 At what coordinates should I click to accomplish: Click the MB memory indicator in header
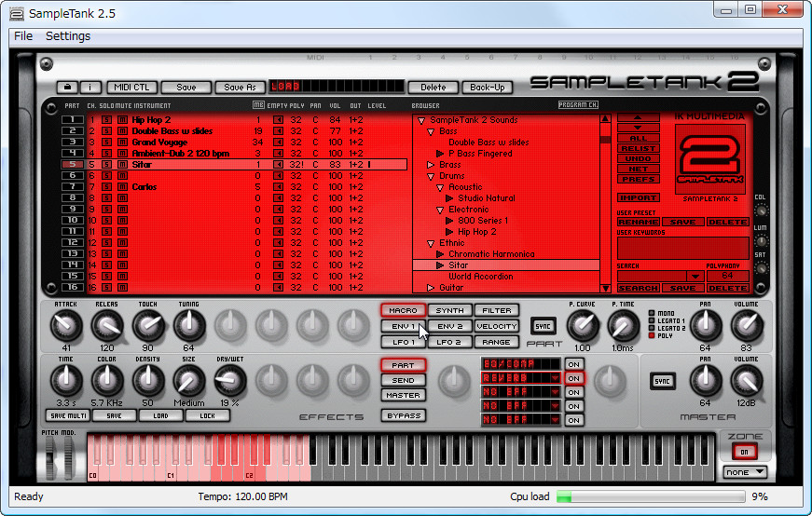[258, 105]
